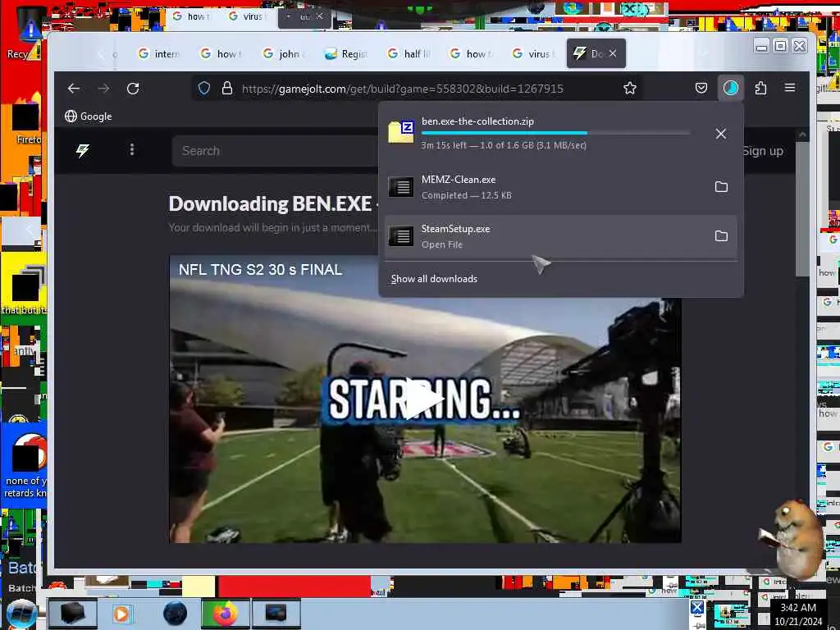The image size is (840, 630).
Task: Click the taskbar clock showing 3:42 AM
Action: (798, 614)
